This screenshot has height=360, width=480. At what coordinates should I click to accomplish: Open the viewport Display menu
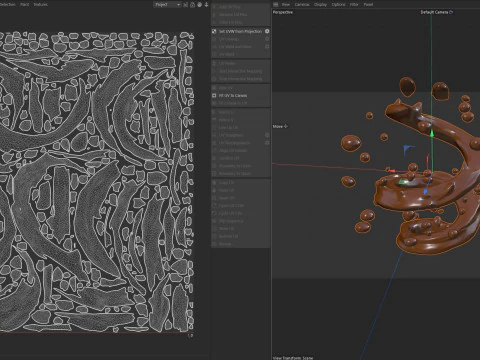click(x=320, y=5)
